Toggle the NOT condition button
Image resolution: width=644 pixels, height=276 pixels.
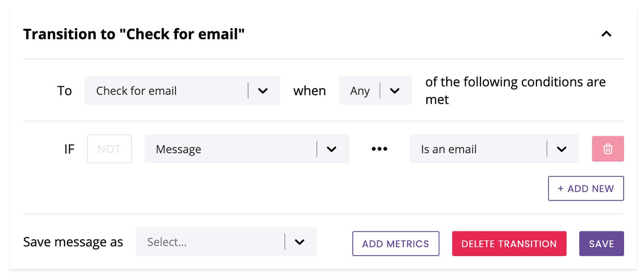coord(109,149)
